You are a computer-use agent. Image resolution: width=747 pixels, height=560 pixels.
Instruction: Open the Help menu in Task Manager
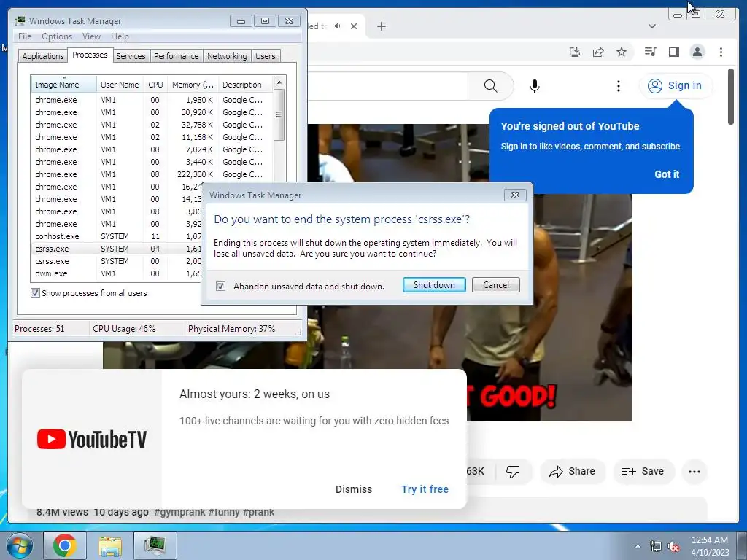[x=120, y=36]
